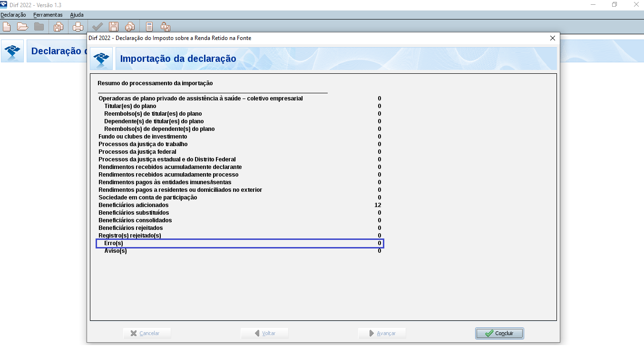Click the Dirf app icon in title bar
Viewport: 644px width, 347px height.
click(4, 4)
